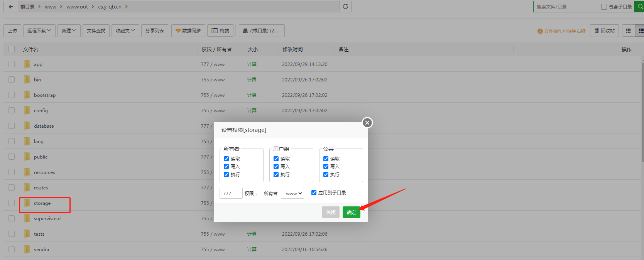This screenshot has height=260, width=644.
Task: Open the lang folder icon
Action: point(27,141)
